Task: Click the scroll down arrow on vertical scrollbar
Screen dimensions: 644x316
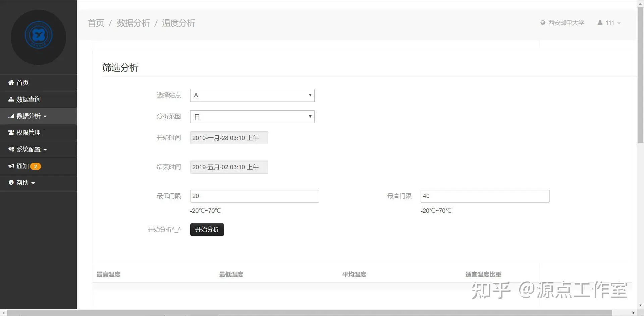Action: pos(640,306)
